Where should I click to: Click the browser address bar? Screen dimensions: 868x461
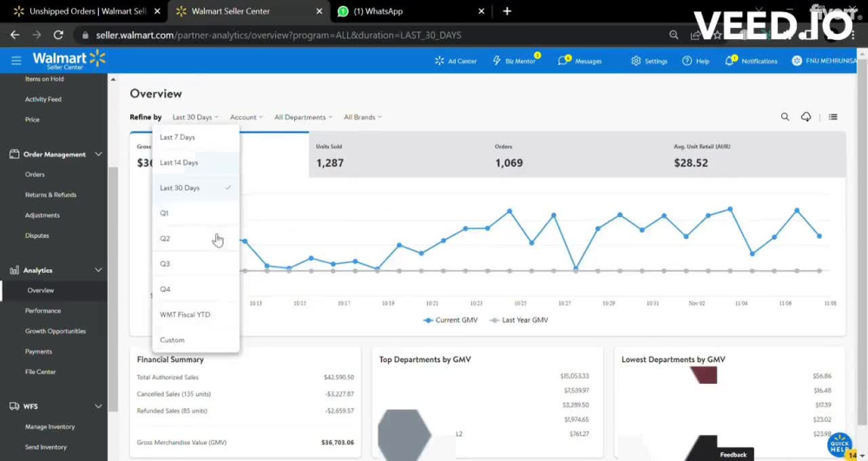point(371,35)
